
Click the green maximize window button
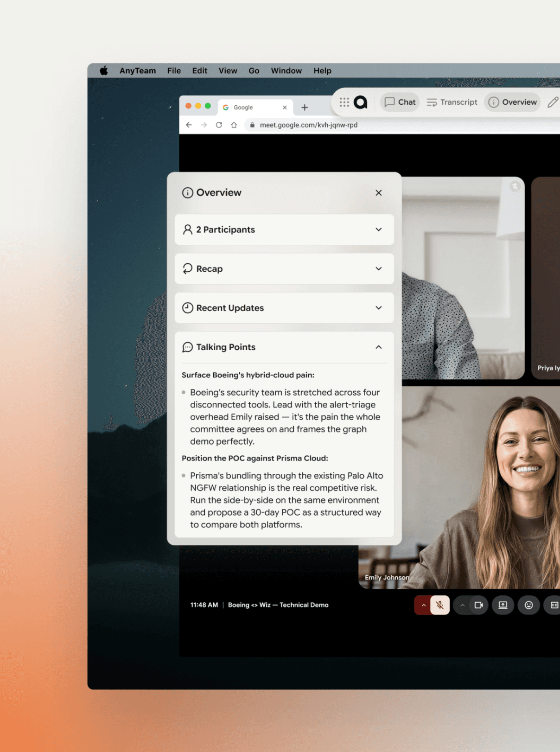click(x=208, y=106)
